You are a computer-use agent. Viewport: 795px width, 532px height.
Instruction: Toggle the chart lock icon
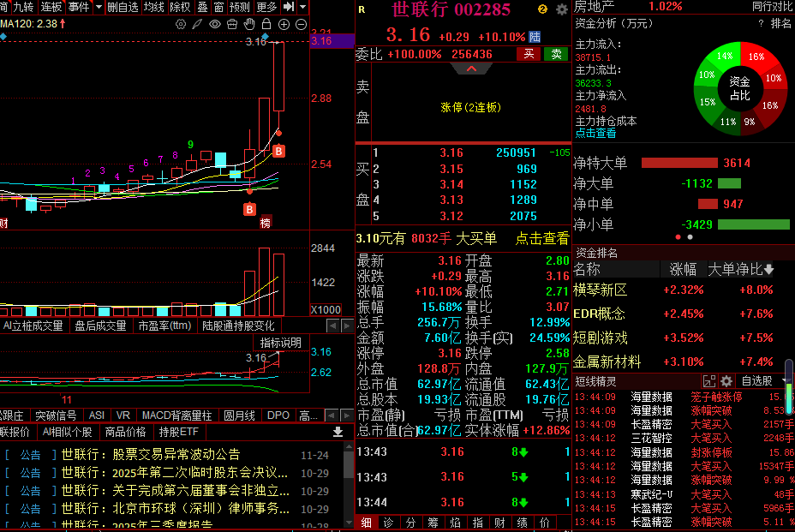tap(266, 24)
